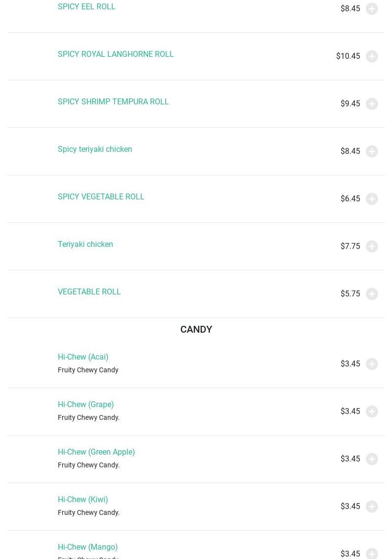
Task: Add Hi-Chew (Acai) using plus icon
Action: click(372, 364)
